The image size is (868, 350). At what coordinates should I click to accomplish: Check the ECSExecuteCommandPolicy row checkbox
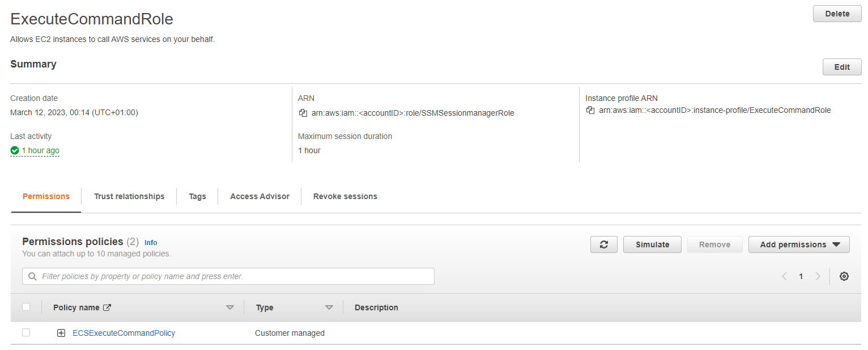(26, 332)
